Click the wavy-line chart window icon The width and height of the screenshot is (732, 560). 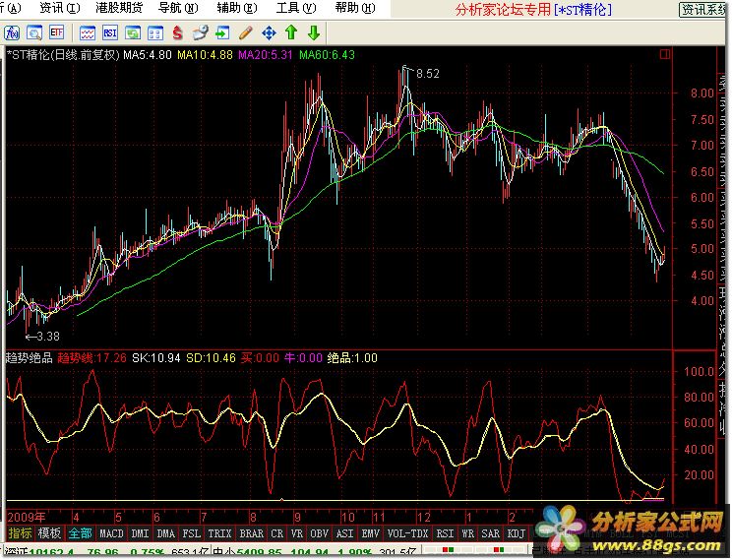click(88, 32)
